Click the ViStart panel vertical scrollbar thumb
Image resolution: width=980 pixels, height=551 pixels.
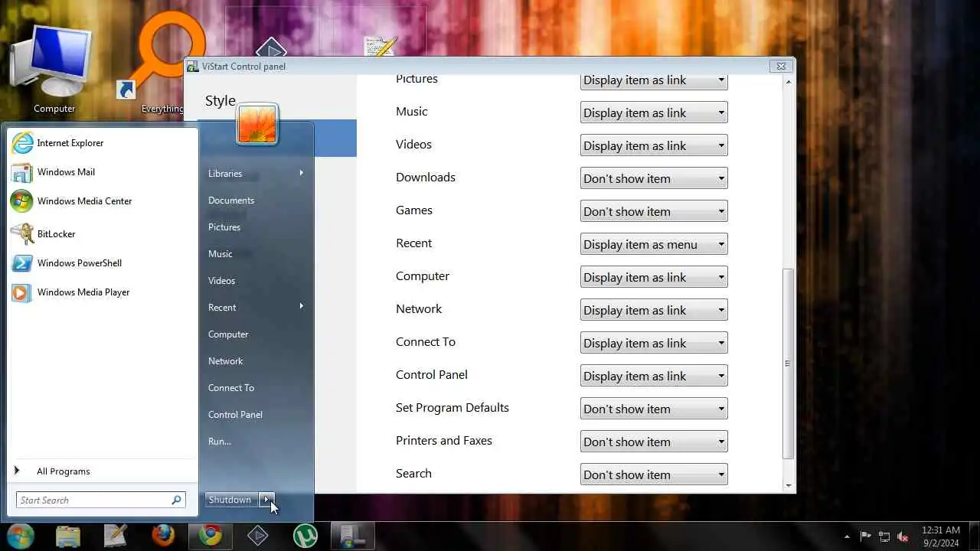789,364
